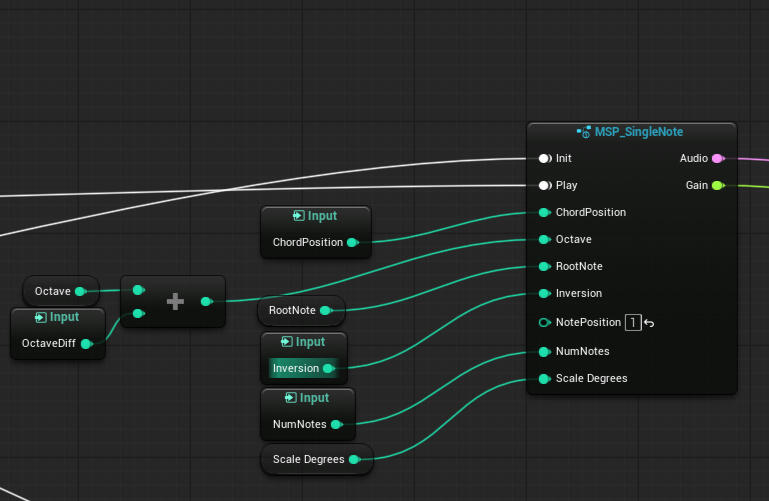Screen dimensions: 769x501
Task: Click the ChordPosition pin on MSP_SingleNote
Action: (544, 212)
